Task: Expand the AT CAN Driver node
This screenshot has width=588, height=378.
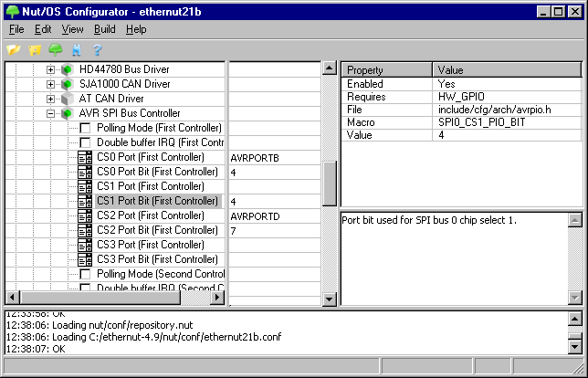Action: click(x=50, y=99)
